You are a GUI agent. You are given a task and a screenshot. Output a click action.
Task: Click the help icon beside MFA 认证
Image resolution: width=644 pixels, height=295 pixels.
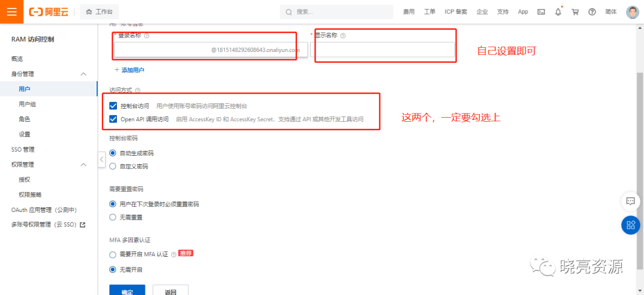pos(174,254)
